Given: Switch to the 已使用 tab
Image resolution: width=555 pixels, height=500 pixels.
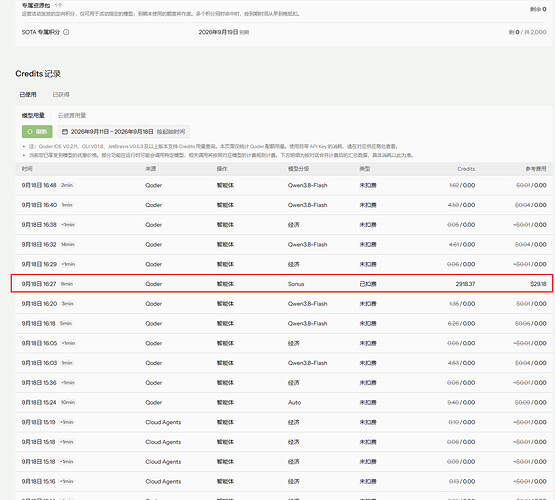Looking at the screenshot, I should [x=28, y=94].
